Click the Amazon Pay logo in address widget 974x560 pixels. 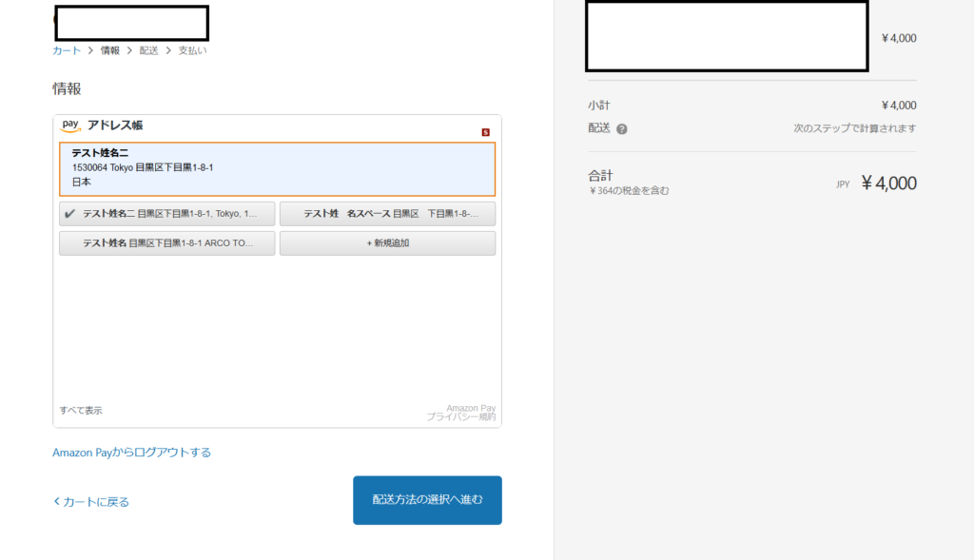pyautogui.click(x=71, y=126)
